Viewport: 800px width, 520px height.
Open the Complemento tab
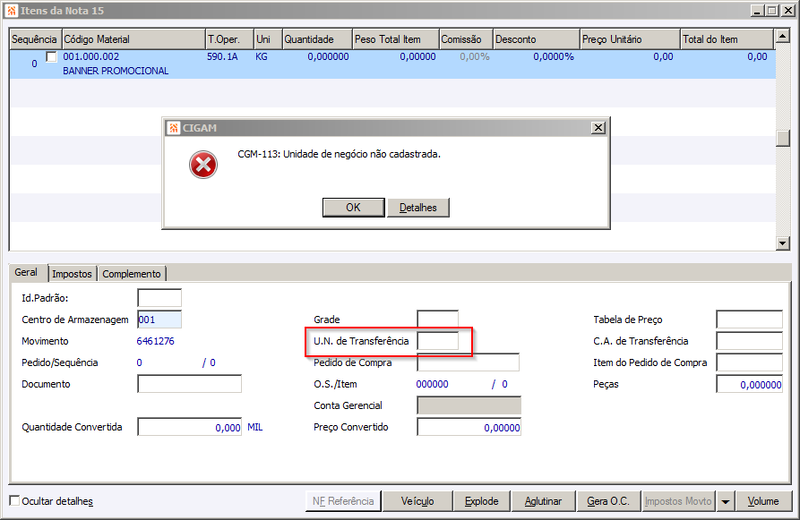tap(132, 274)
